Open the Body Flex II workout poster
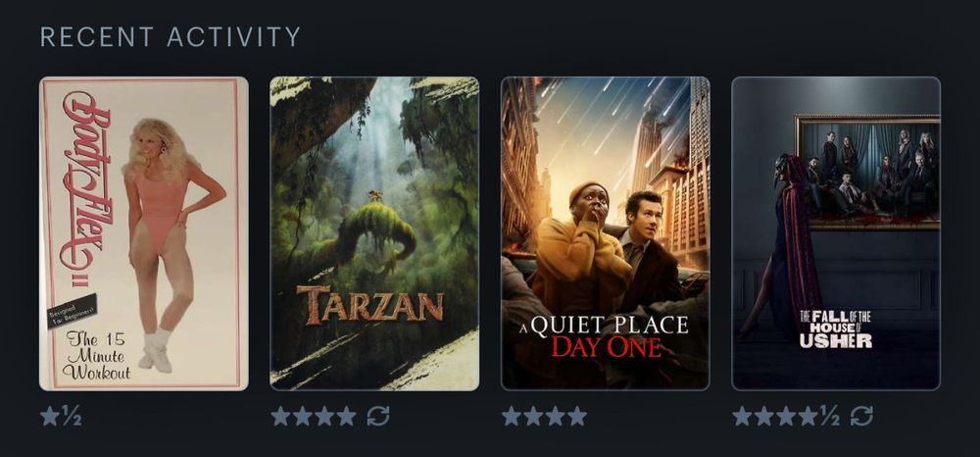This screenshot has height=457, width=980. point(144,233)
